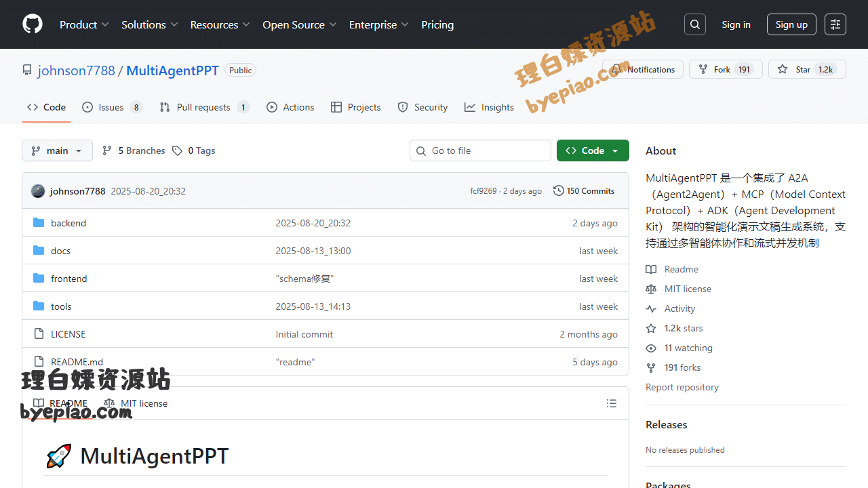Screen dimensions: 868x488
Task: Click the eye icon beside 11 watching
Action: [651, 348]
